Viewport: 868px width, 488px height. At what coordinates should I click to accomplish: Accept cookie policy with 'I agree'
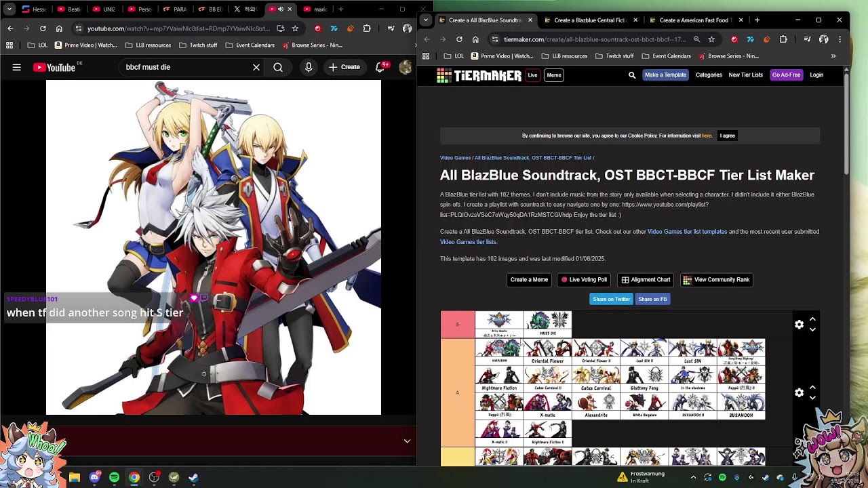point(728,136)
